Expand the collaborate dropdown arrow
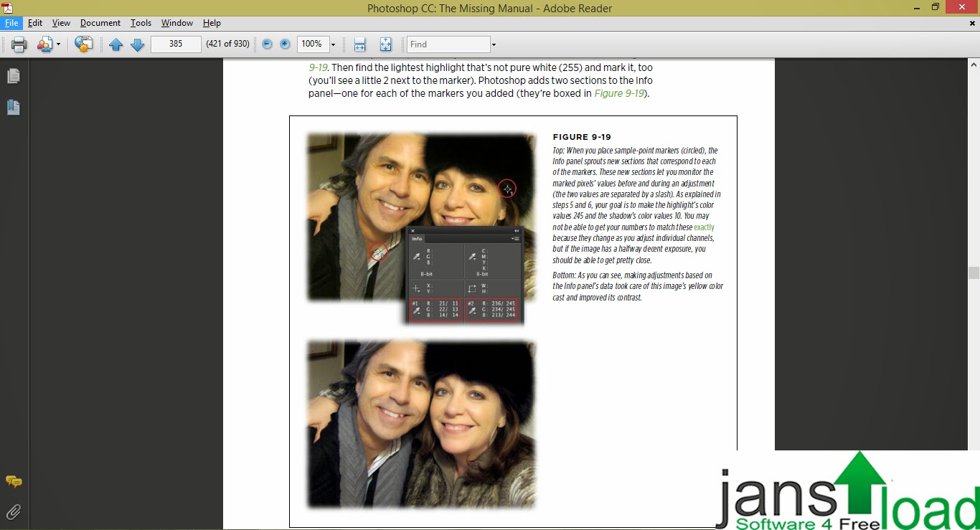 tap(58, 44)
